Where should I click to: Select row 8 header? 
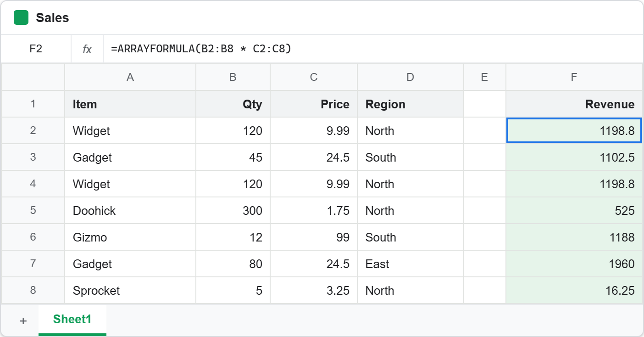click(x=33, y=290)
